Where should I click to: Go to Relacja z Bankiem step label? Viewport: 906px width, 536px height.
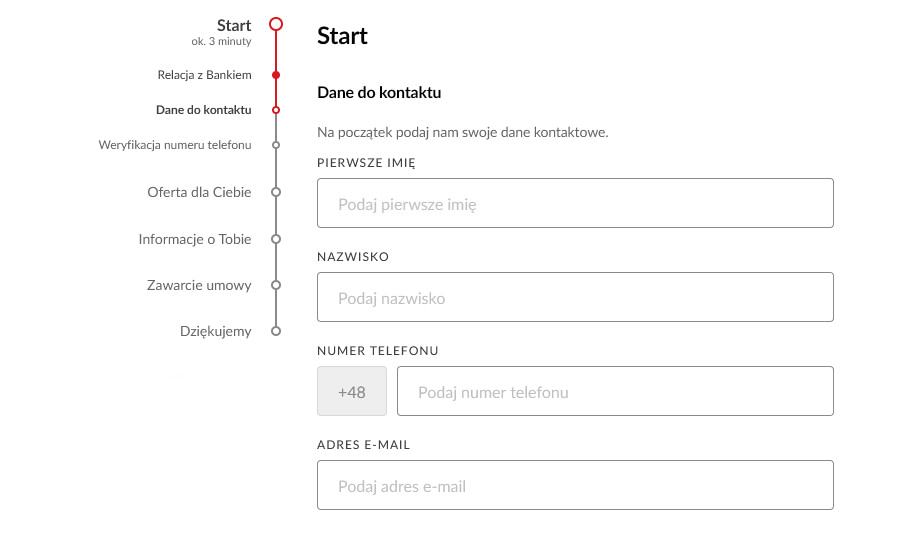coord(204,75)
